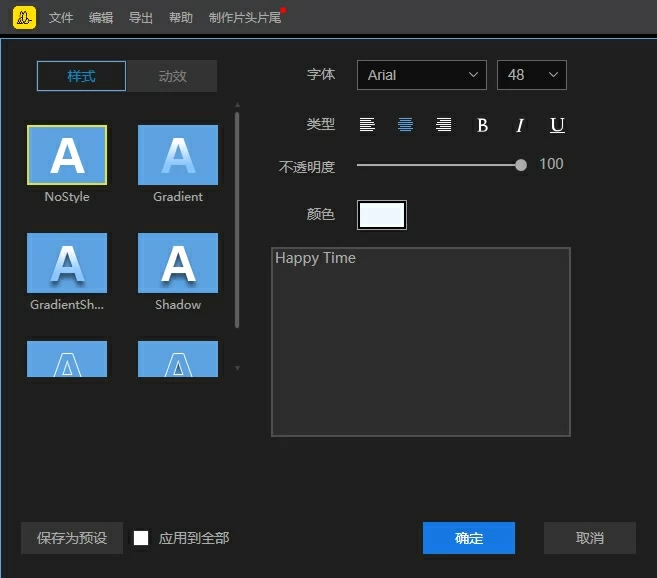The width and height of the screenshot is (657, 578).
Task: Center-align the text
Action: tap(405, 124)
